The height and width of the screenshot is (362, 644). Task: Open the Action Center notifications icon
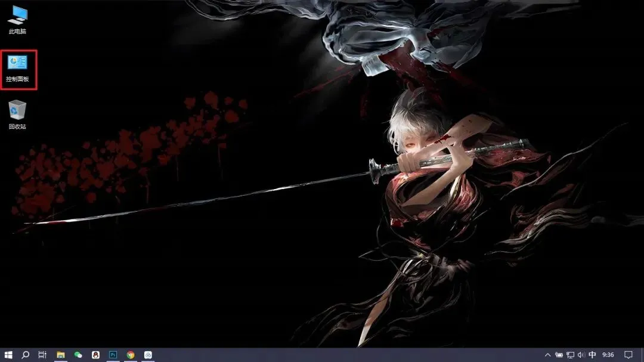628,355
